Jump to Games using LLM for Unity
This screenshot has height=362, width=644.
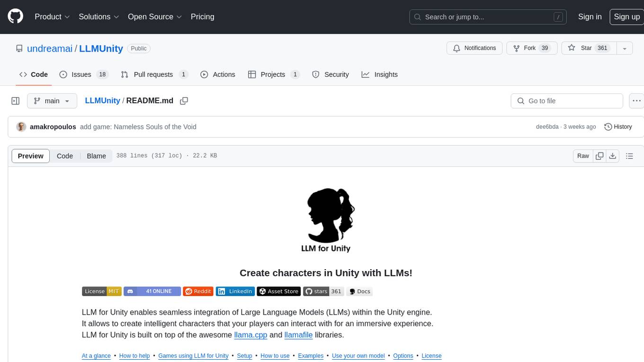193,356
